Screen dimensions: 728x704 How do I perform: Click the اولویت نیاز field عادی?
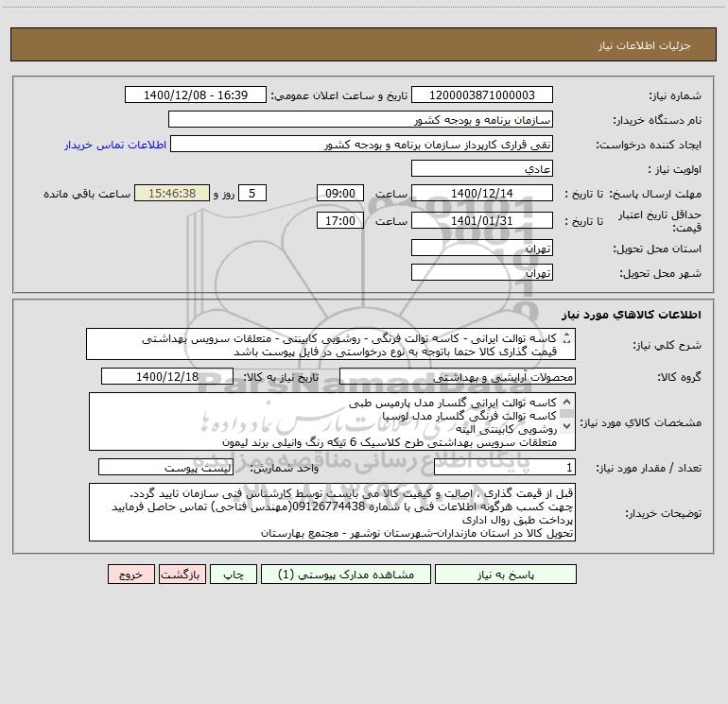[x=482, y=168]
